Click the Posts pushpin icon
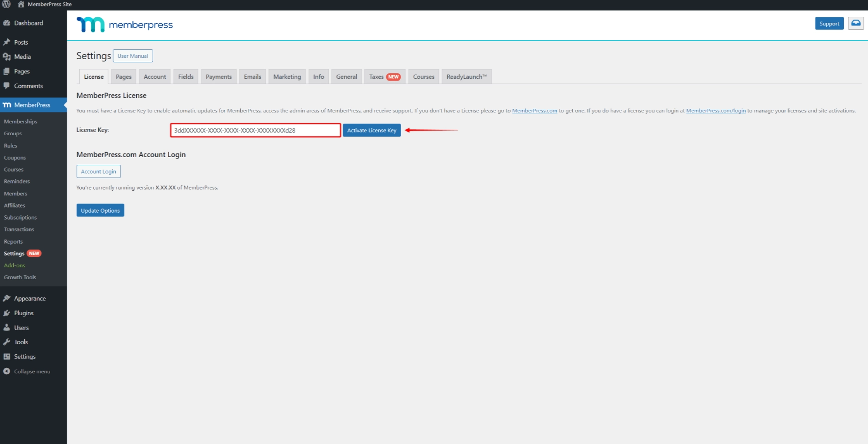This screenshot has height=444, width=868. click(x=7, y=42)
